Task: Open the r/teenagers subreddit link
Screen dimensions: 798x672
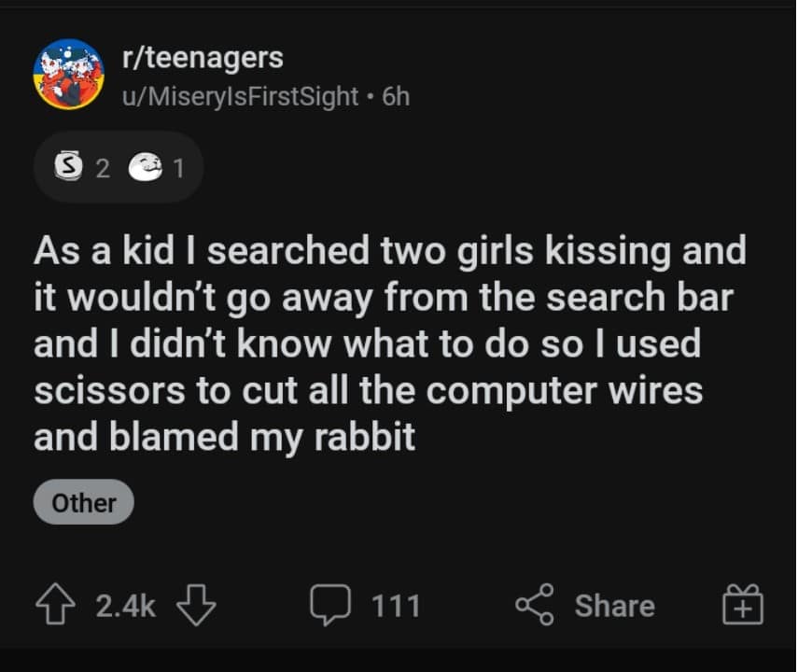Action: point(203,58)
